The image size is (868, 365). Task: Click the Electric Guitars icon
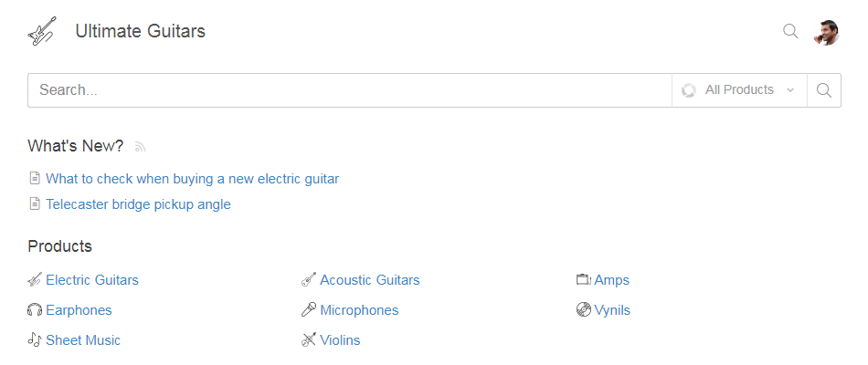pos(35,280)
